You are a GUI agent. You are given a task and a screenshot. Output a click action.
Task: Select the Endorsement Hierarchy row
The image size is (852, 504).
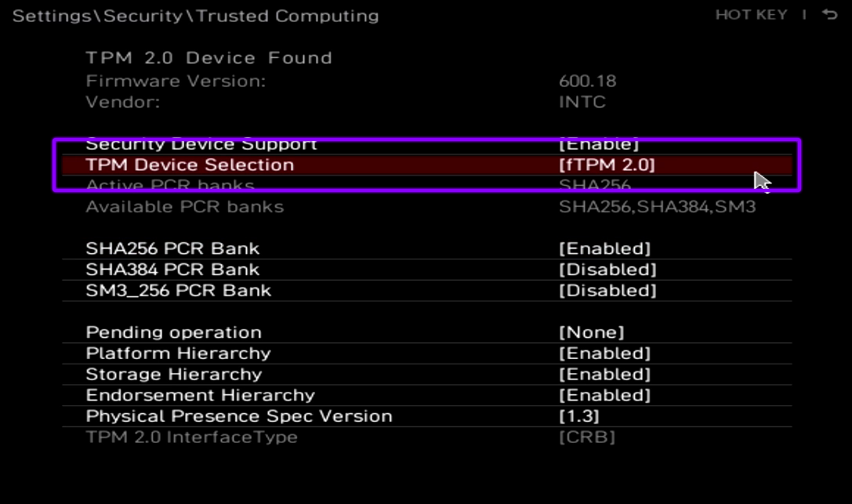tap(200, 396)
